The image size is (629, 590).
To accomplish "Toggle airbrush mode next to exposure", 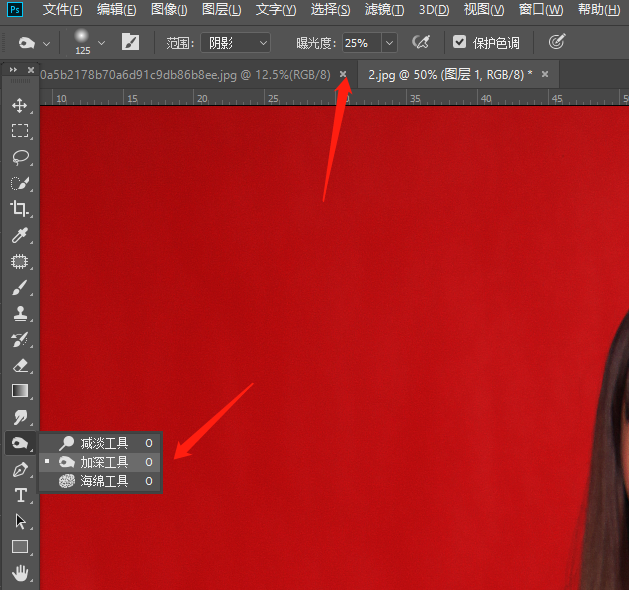I will point(421,43).
